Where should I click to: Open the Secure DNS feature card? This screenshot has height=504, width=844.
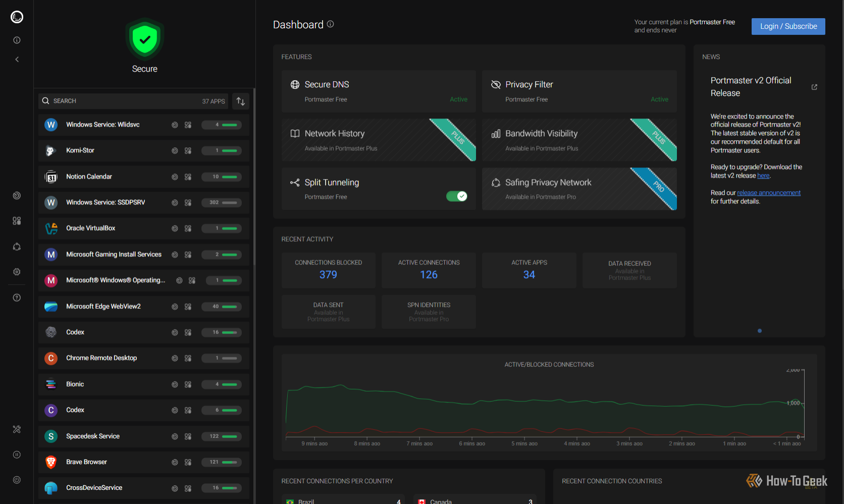pos(379,91)
